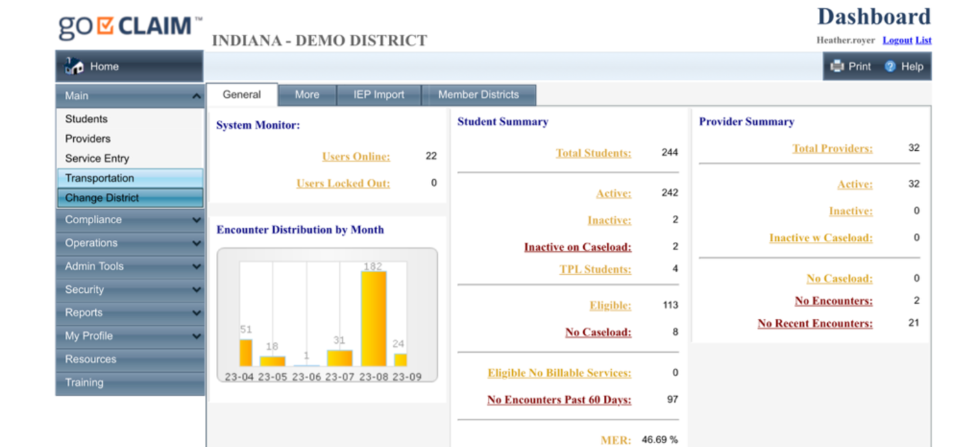The height and width of the screenshot is (447, 980).
Task: Click the Logout link
Action: click(898, 40)
